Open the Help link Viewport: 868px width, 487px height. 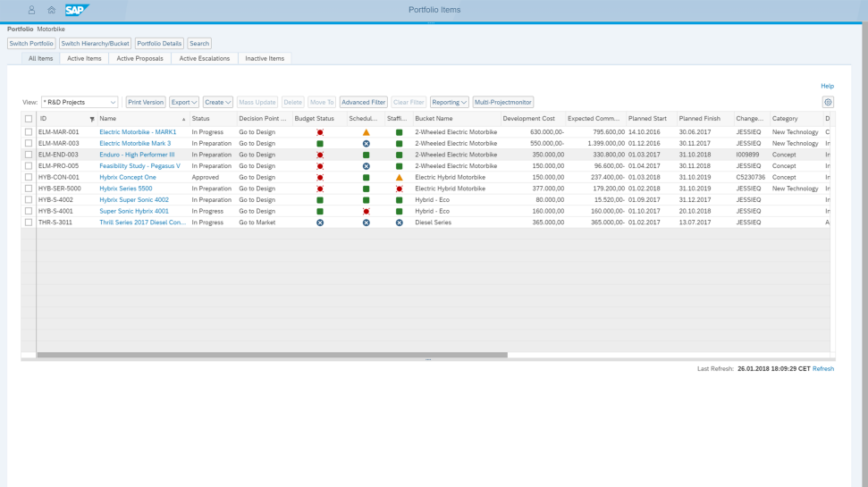click(827, 87)
